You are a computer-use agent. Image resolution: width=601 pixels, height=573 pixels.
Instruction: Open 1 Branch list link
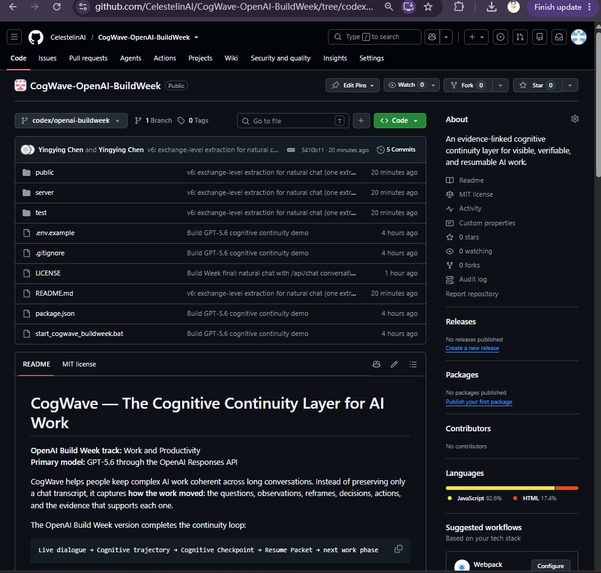[x=153, y=121]
